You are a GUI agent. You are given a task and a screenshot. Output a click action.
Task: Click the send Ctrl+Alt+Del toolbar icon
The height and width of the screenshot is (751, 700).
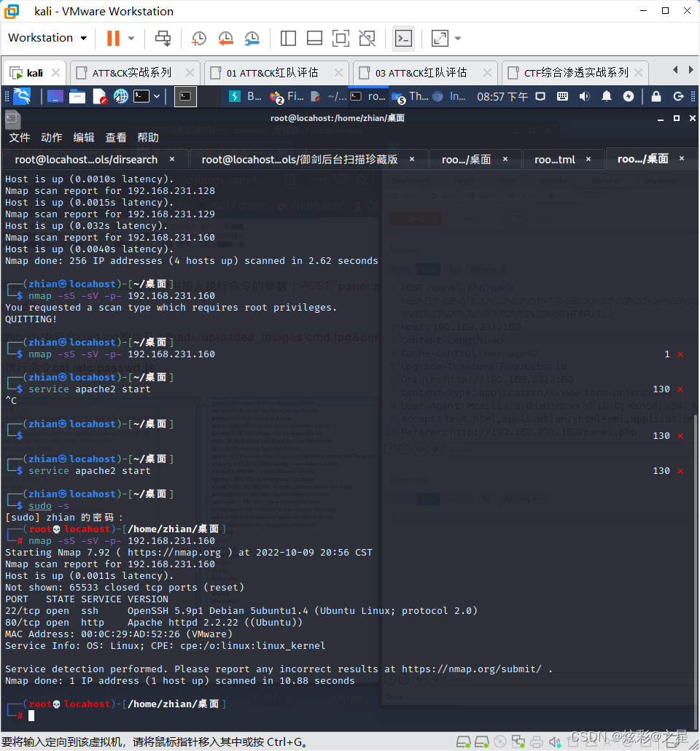163,39
